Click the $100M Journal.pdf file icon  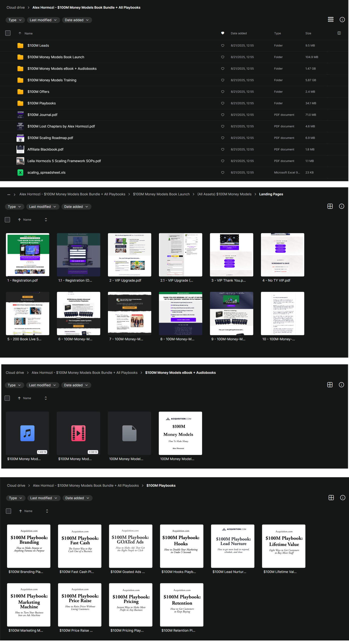(x=20, y=115)
